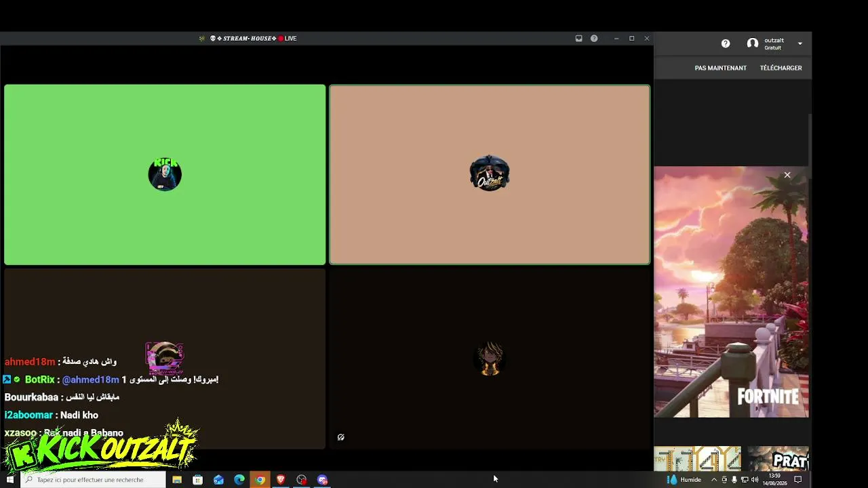Click the PRAT thumbnail below the ad
The image size is (868, 488).
pyautogui.click(x=778, y=458)
